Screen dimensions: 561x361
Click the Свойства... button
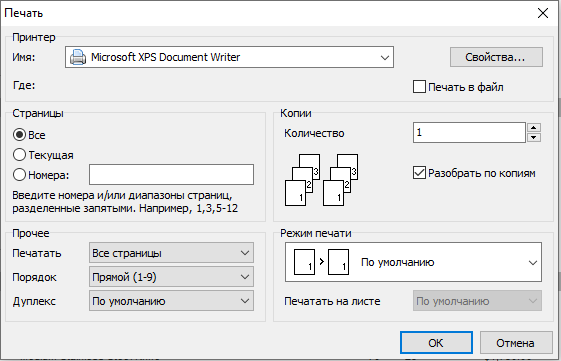tap(496, 57)
